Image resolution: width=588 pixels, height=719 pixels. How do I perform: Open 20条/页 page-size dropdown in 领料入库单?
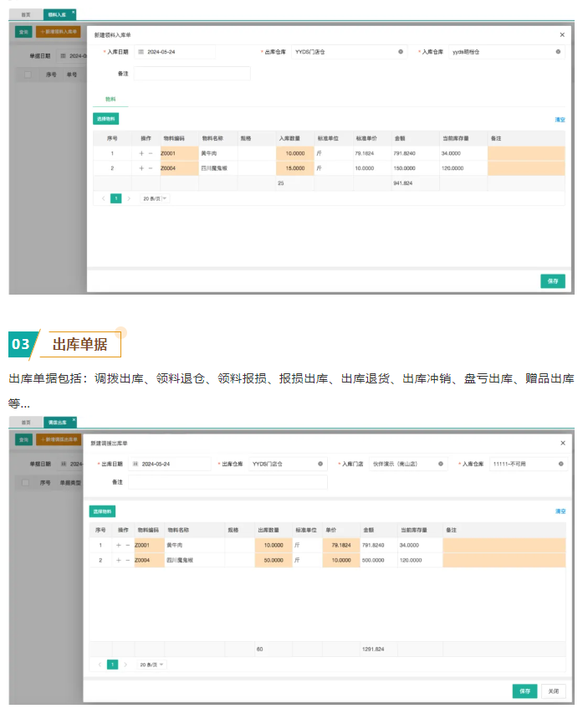[x=155, y=198]
